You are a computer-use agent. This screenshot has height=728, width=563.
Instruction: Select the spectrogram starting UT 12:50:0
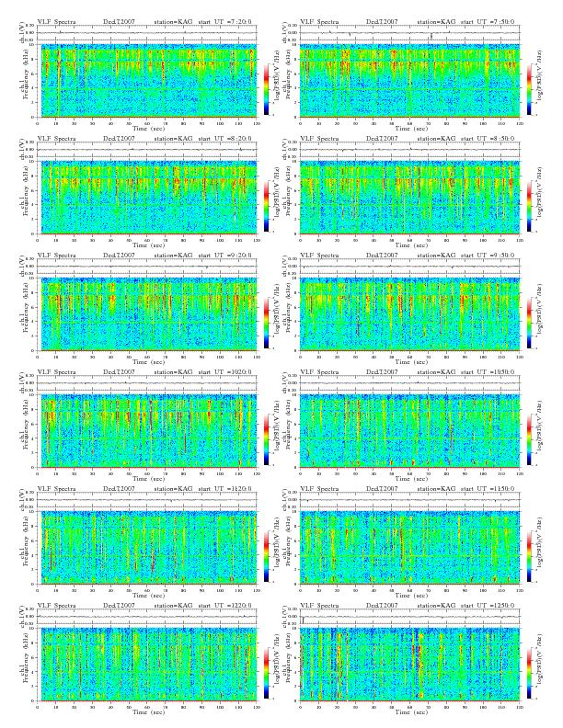click(410, 665)
